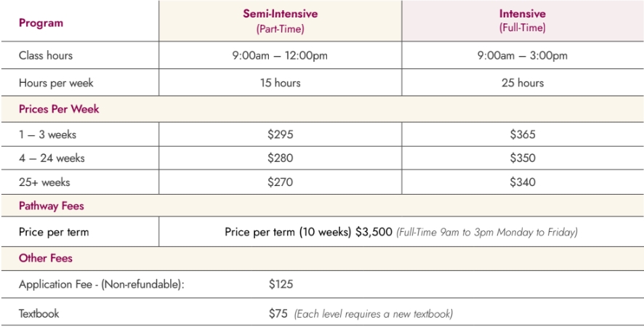Click the $75 textbook fee amount
This screenshot has height=327, width=644.
coord(278,314)
